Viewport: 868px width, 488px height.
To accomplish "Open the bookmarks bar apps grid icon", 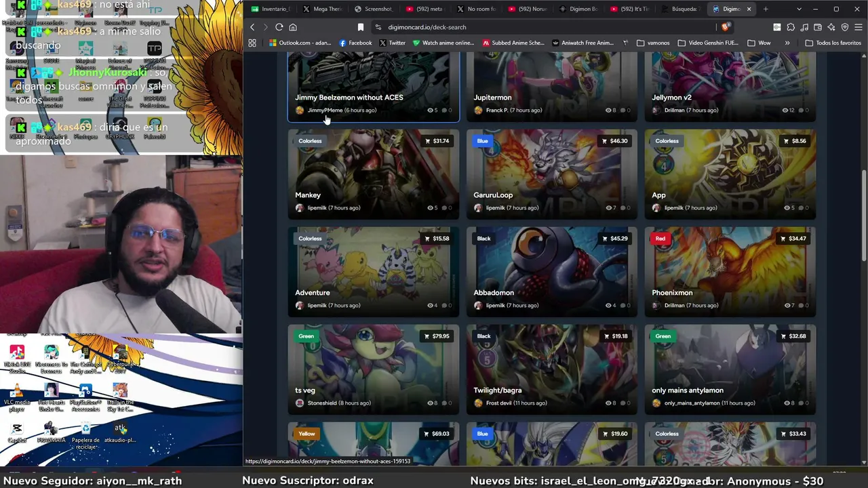I will tap(252, 43).
